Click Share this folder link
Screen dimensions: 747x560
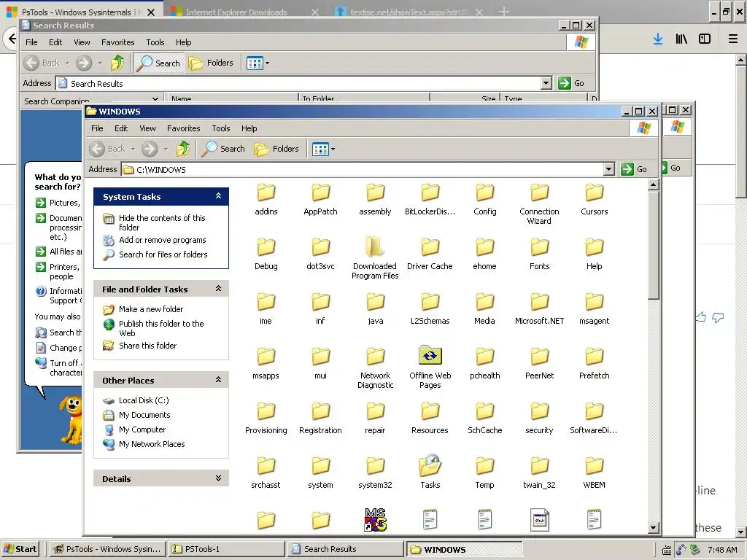tap(147, 345)
